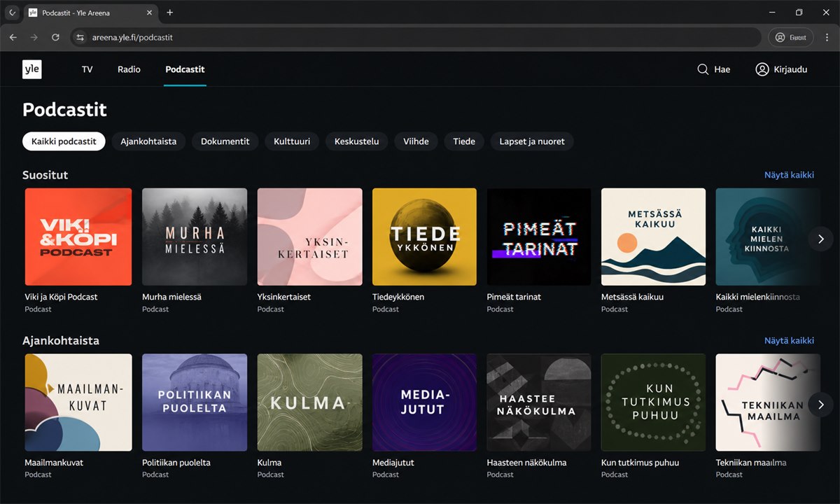Viewport: 840px width, 504px height.
Task: Open the Kulma podcast cover
Action: 310,402
